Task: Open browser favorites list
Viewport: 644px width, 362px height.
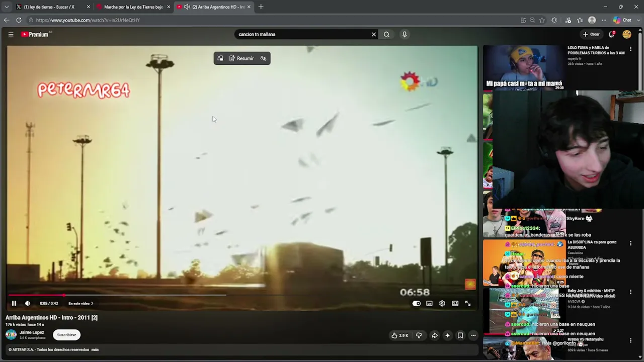Action: (x=580, y=20)
